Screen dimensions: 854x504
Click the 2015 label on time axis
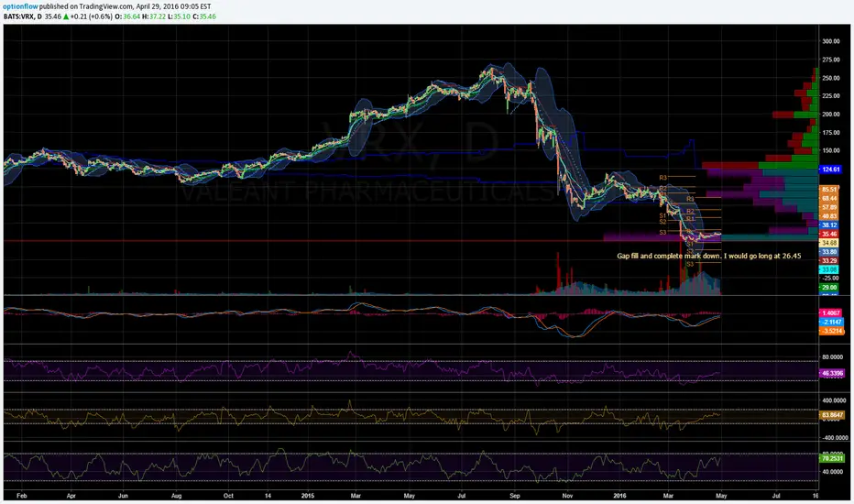tap(308, 497)
